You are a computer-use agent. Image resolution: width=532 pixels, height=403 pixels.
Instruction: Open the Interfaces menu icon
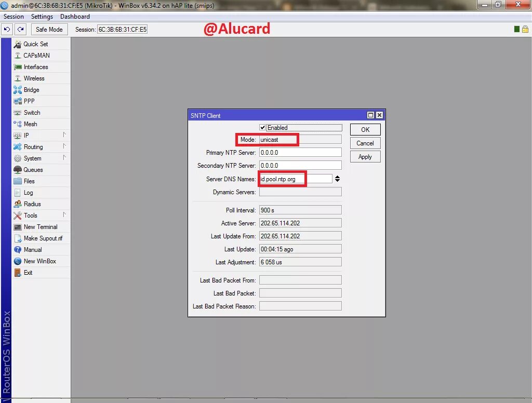pos(17,67)
